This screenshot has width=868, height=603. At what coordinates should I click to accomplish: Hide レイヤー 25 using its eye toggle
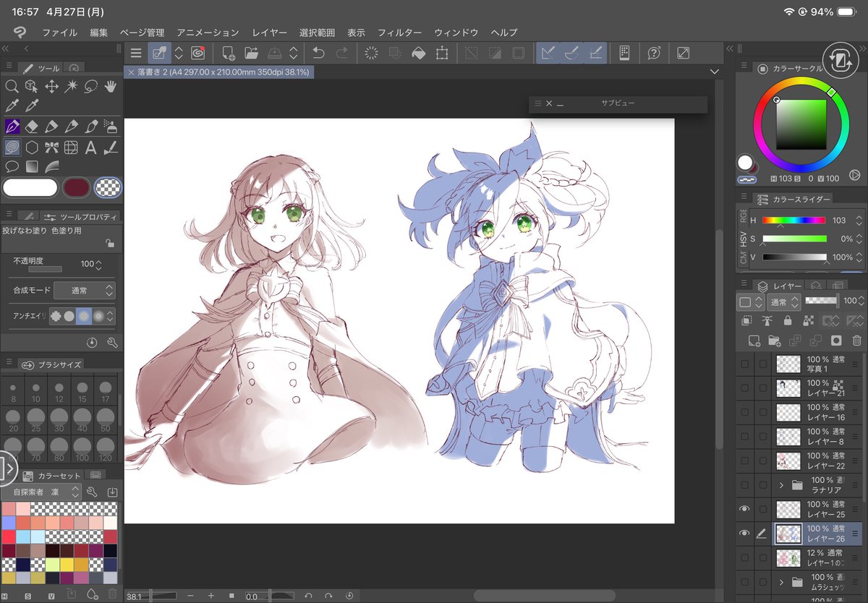(x=744, y=508)
